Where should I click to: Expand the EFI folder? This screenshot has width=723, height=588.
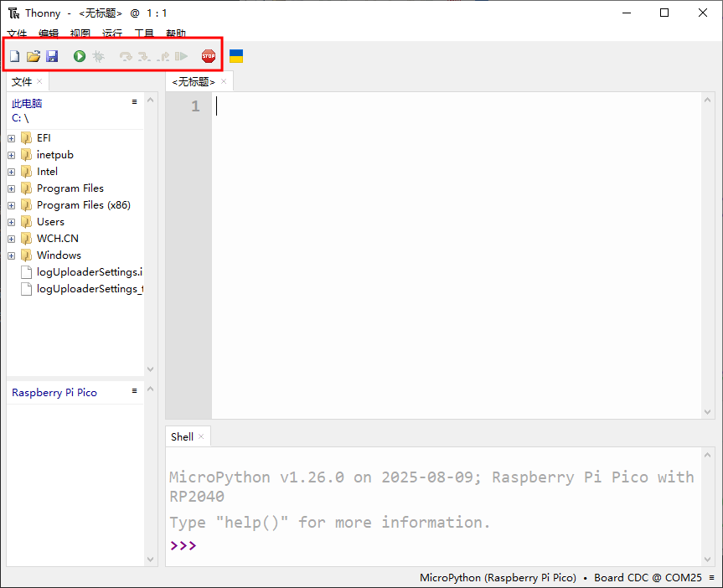[12, 138]
